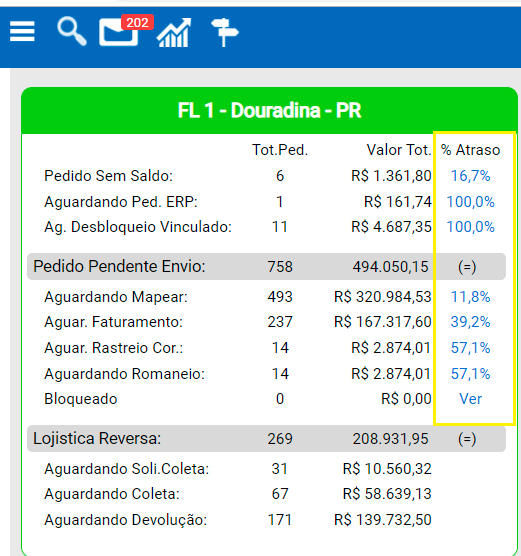This screenshot has height=556, width=521.
Task: Open 57,1% delay for Aguardando Romaneio
Action: (x=470, y=374)
